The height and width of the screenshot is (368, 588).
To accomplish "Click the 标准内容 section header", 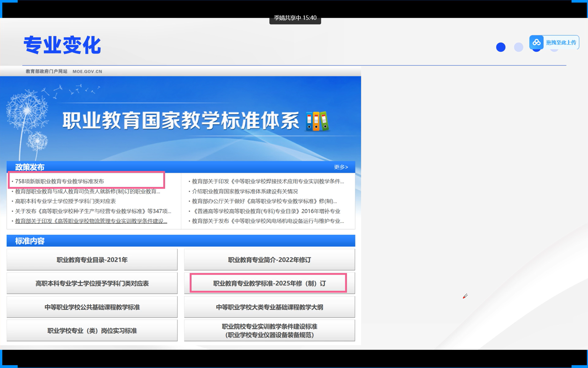I will click(181, 241).
